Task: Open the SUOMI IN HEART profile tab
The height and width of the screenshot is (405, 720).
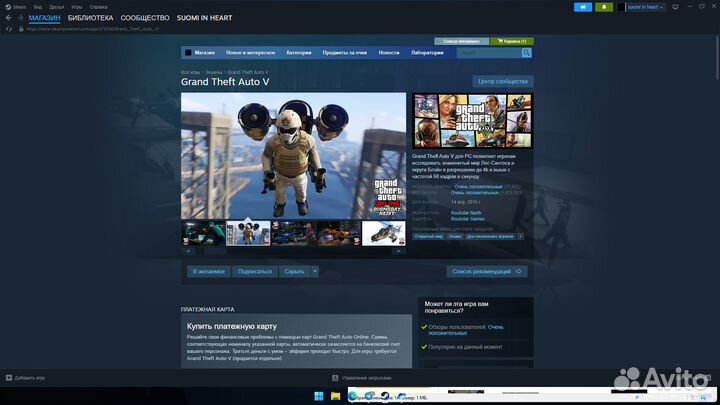Action: click(204, 18)
